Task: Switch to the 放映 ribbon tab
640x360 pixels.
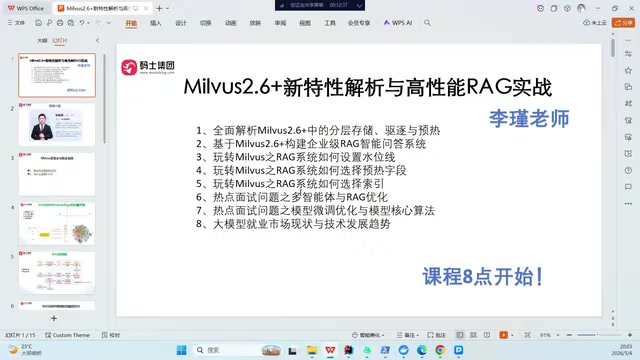Action: pos(255,23)
